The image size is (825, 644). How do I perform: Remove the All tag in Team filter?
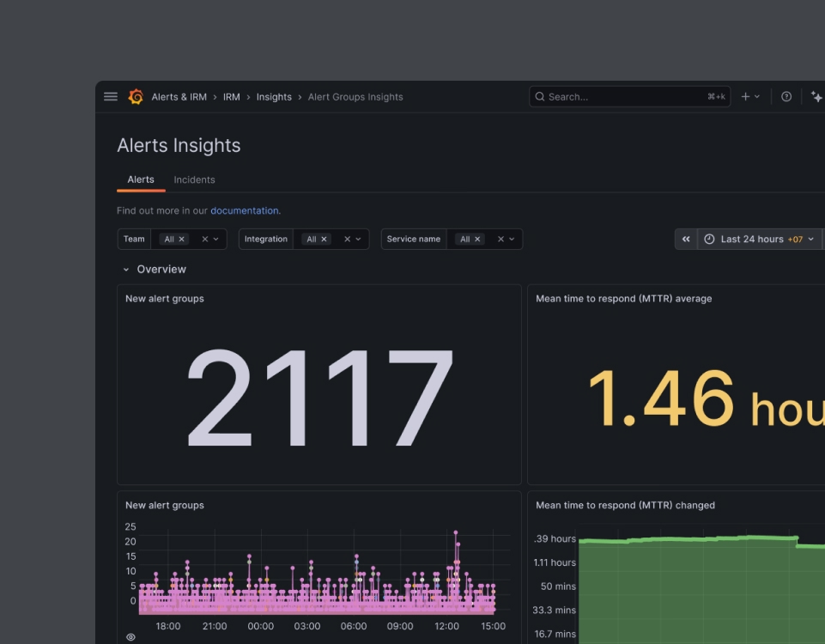(x=181, y=240)
